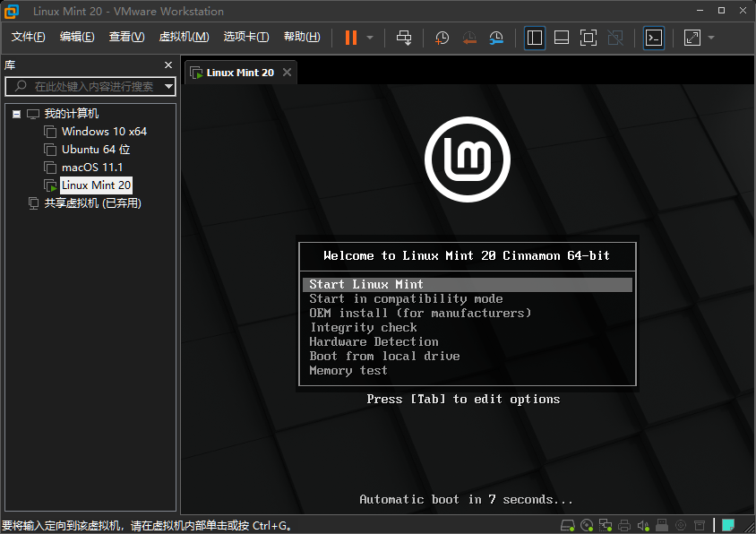Pause the virtual machine with the orange button
Image resolution: width=756 pixels, height=534 pixels.
pyautogui.click(x=351, y=38)
